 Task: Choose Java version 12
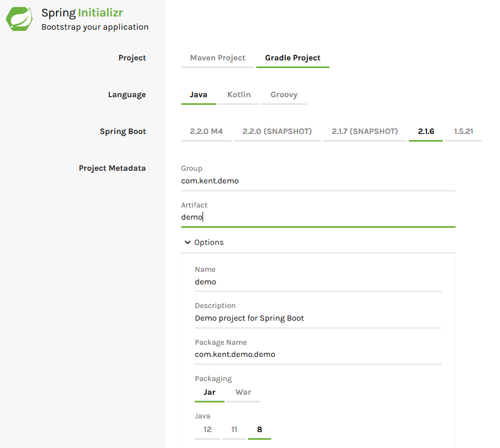coord(207,430)
